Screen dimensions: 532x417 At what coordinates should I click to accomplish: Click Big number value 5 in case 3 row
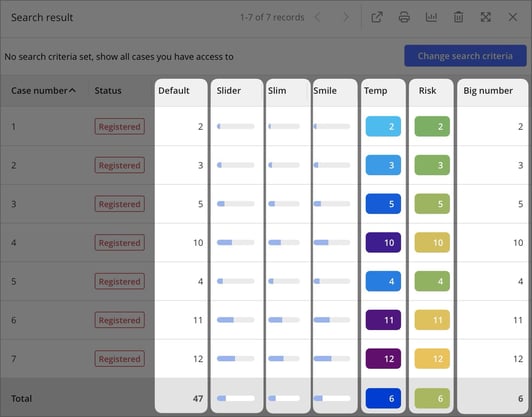(520, 204)
